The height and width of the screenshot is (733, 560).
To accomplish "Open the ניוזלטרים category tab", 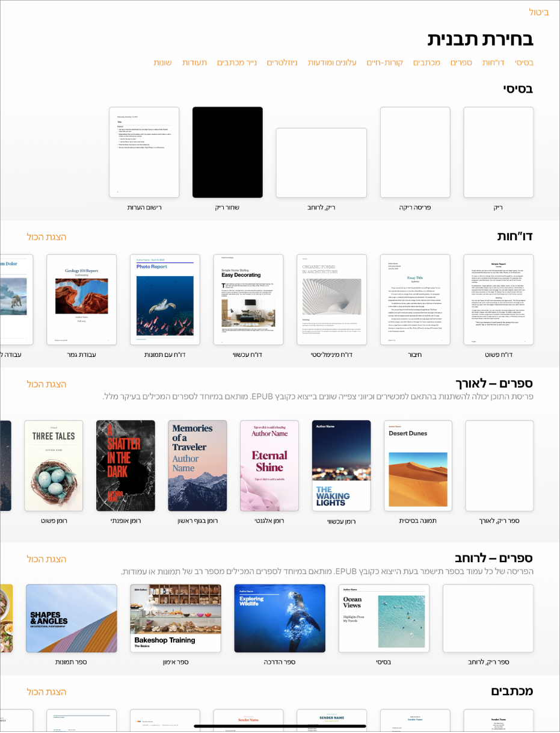I will coord(282,63).
